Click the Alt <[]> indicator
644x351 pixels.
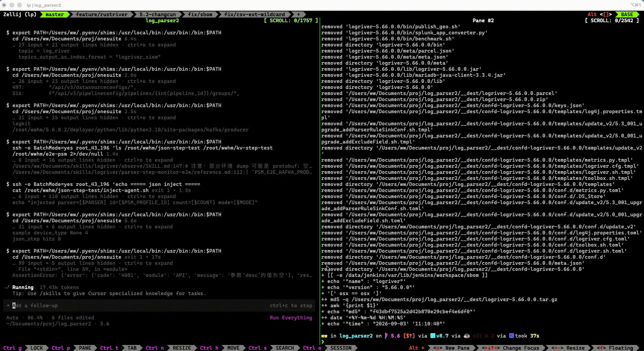point(600,14)
